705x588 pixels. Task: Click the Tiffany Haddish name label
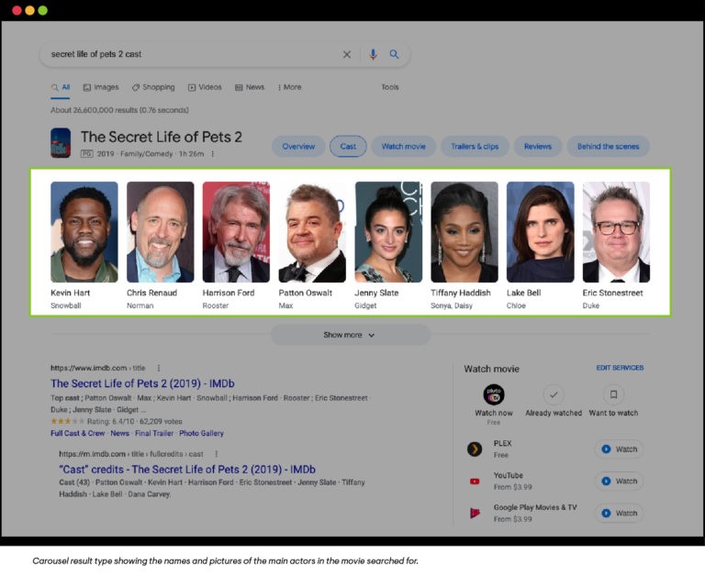point(461,293)
